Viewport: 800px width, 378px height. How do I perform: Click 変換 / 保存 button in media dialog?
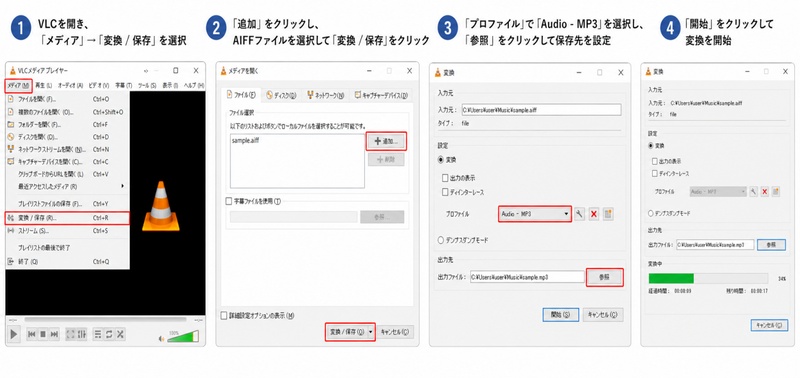coord(346,332)
